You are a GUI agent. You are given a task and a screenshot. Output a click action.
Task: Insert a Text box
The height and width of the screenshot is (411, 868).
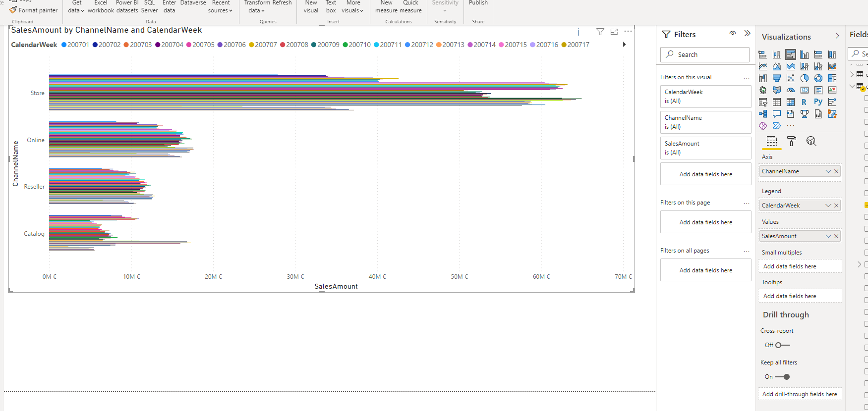click(331, 6)
